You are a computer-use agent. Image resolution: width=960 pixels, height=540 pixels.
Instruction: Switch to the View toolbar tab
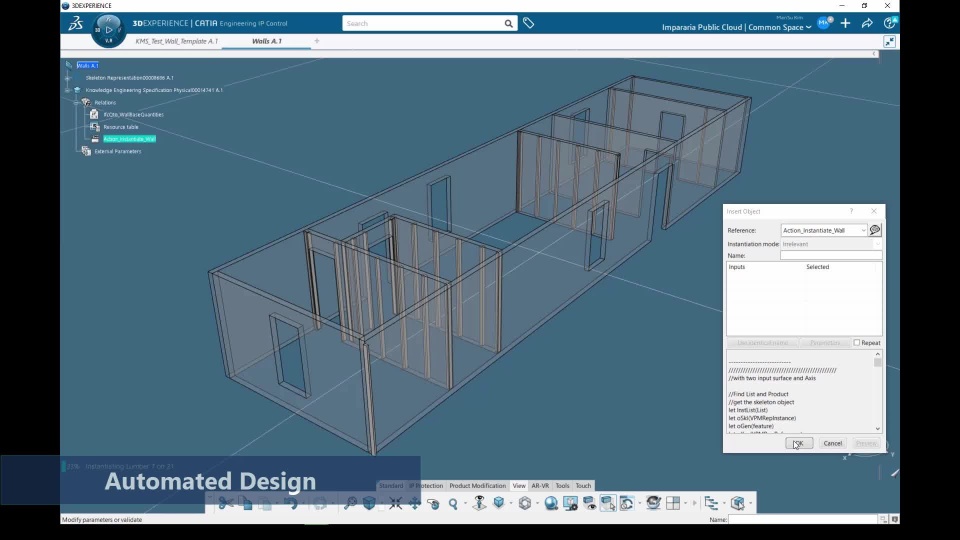pyautogui.click(x=519, y=486)
